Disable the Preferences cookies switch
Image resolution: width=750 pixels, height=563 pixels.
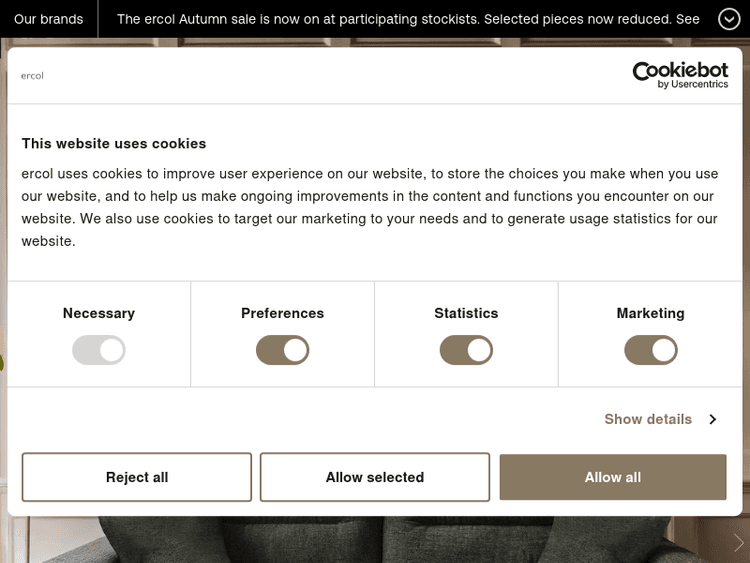[x=283, y=350]
